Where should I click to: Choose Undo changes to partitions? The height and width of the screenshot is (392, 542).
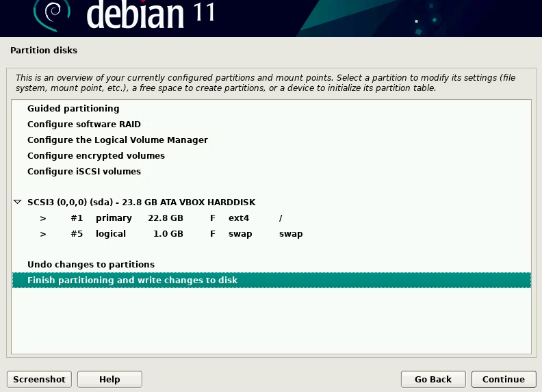coord(272,265)
